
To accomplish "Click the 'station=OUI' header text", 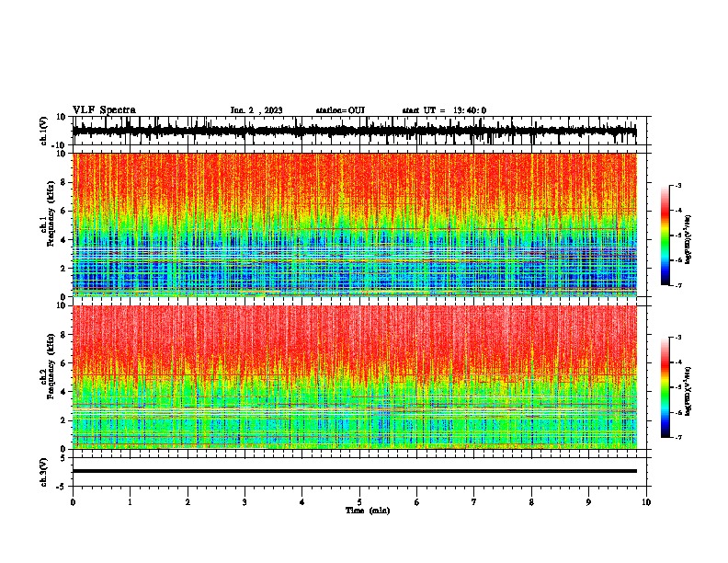I will (x=340, y=110).
